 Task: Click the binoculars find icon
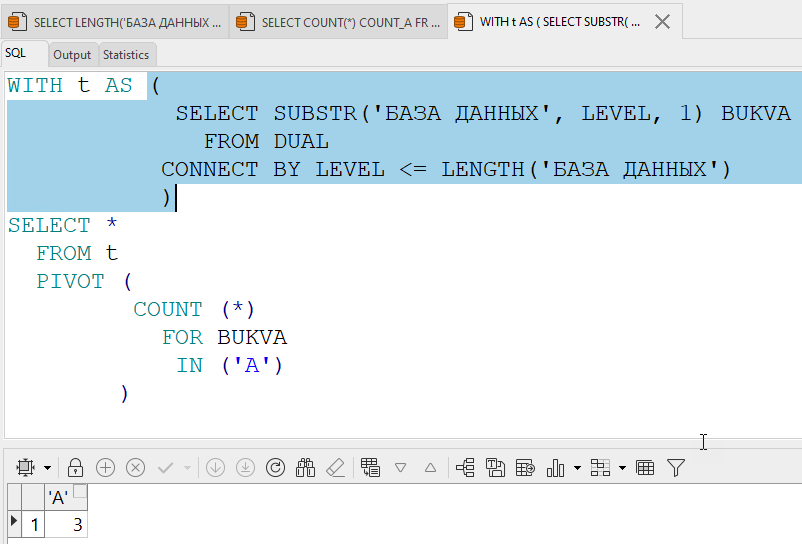point(306,467)
